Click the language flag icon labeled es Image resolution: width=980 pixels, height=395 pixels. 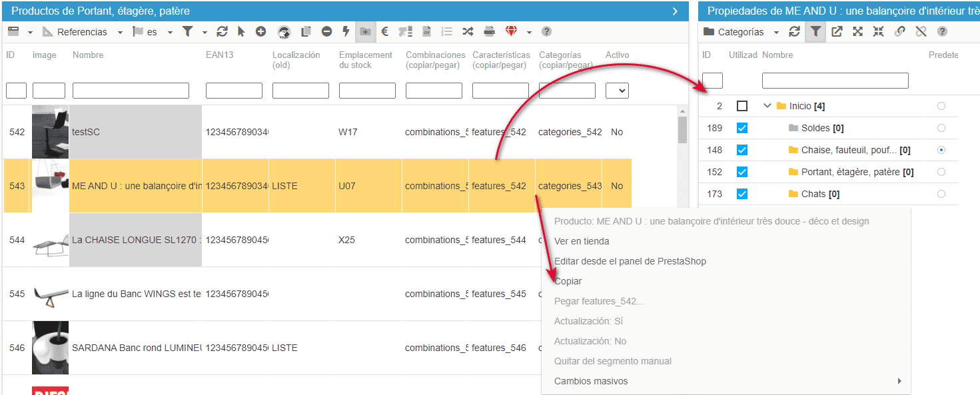tap(138, 31)
